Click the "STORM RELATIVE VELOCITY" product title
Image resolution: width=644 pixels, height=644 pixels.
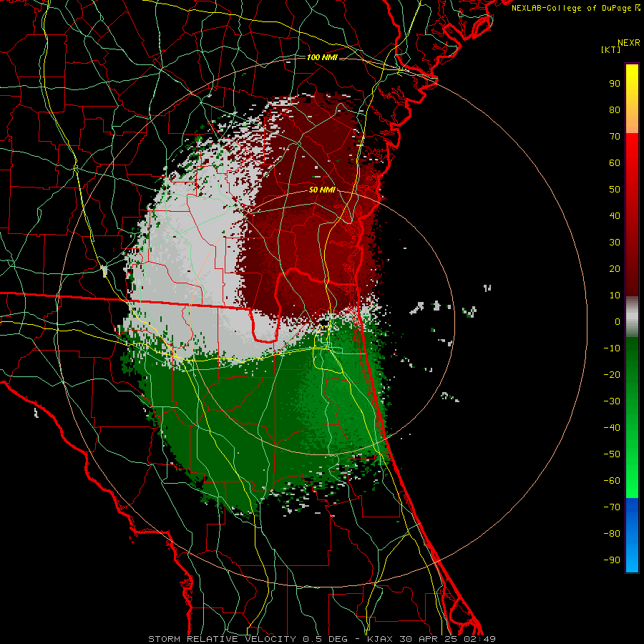pos(222,639)
